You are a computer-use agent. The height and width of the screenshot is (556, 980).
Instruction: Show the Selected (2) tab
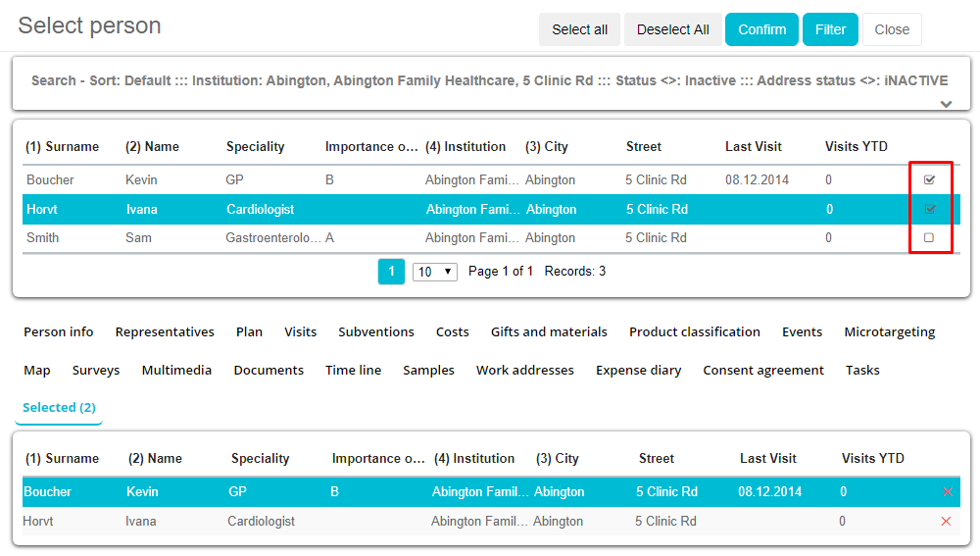coord(59,408)
